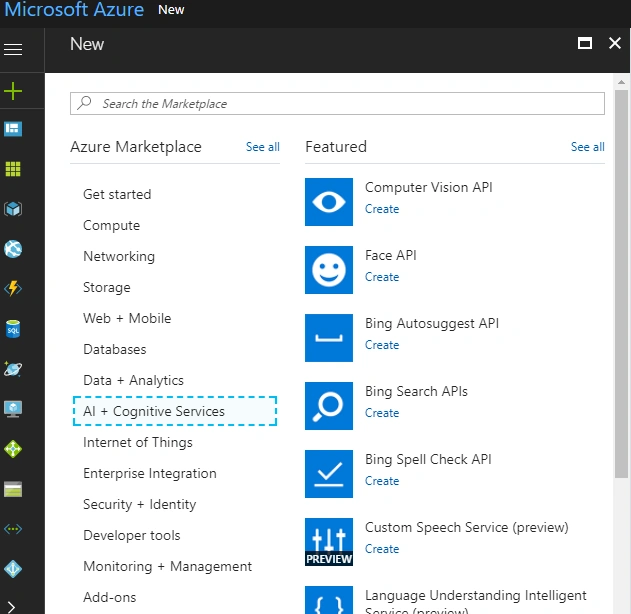The height and width of the screenshot is (614, 631).
Task: Click the Bing Search APIs magnifier tile
Action: click(x=329, y=406)
